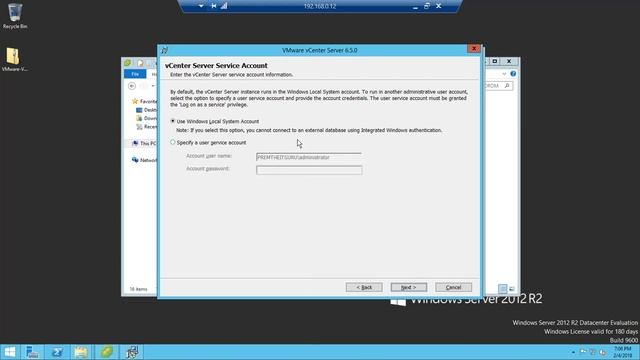Close the VMware vCenter Server dialog

473,49
